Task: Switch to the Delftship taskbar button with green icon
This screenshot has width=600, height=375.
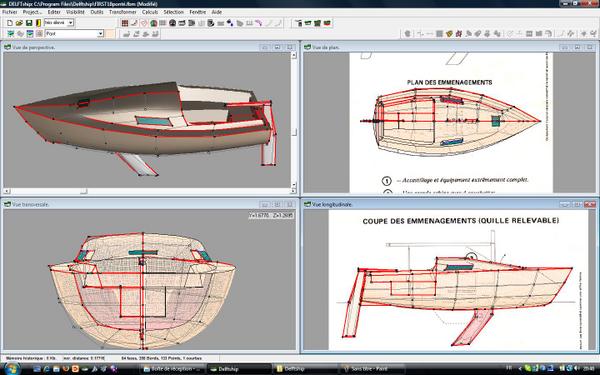Action: point(239,369)
